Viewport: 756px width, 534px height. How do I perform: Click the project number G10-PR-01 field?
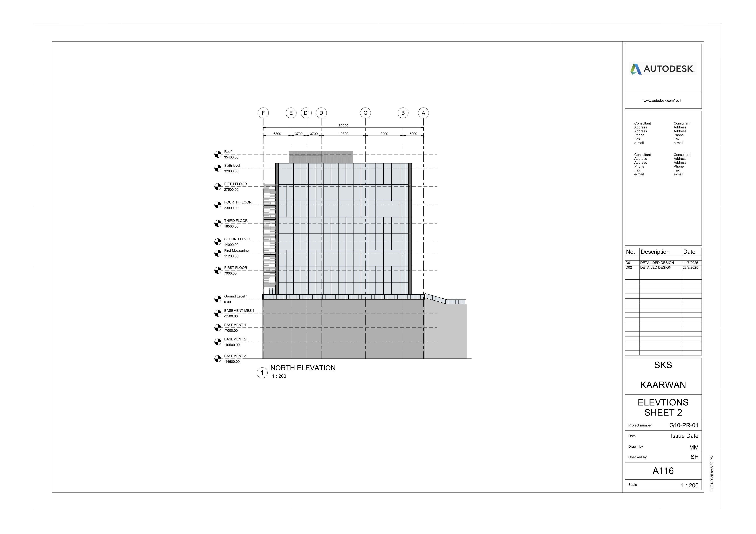tap(684, 425)
